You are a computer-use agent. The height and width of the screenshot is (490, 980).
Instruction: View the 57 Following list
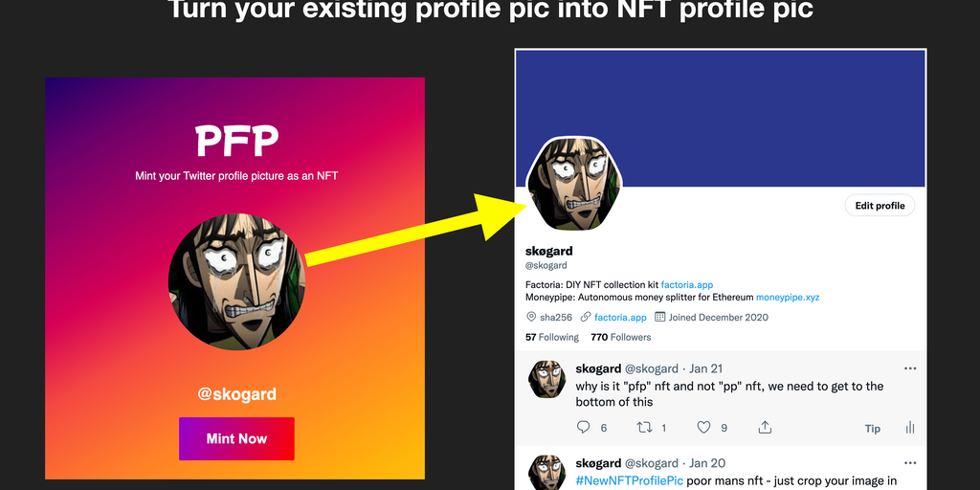pyautogui.click(x=552, y=337)
